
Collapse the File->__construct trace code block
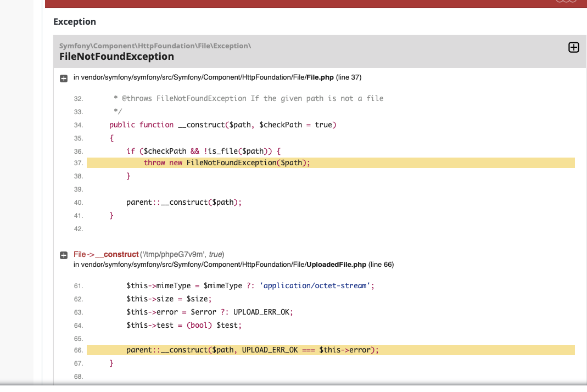(x=64, y=255)
